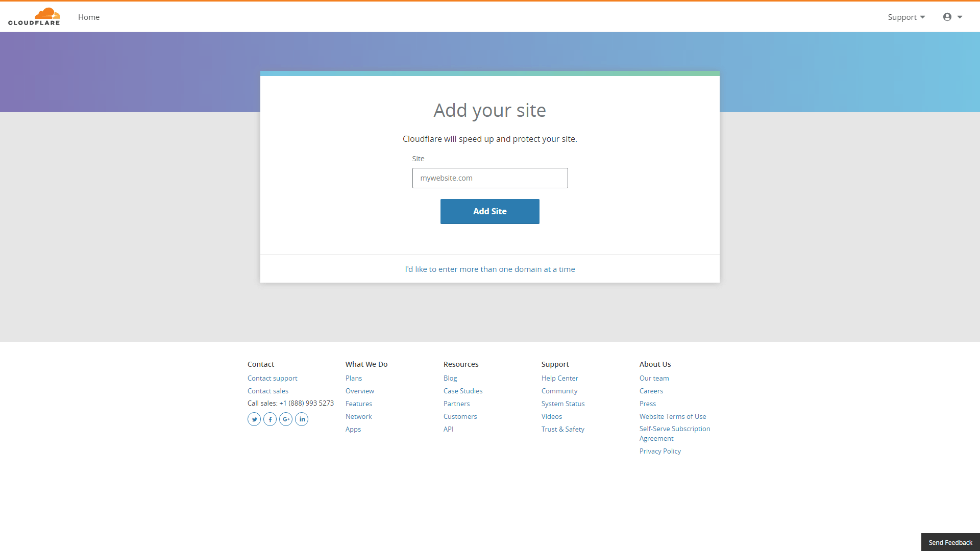Image resolution: width=980 pixels, height=551 pixels.
Task: Open Features link in footer
Action: click(359, 404)
